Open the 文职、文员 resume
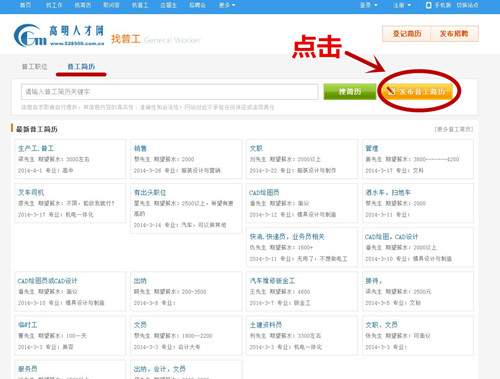500x379 pixels. tap(382, 325)
